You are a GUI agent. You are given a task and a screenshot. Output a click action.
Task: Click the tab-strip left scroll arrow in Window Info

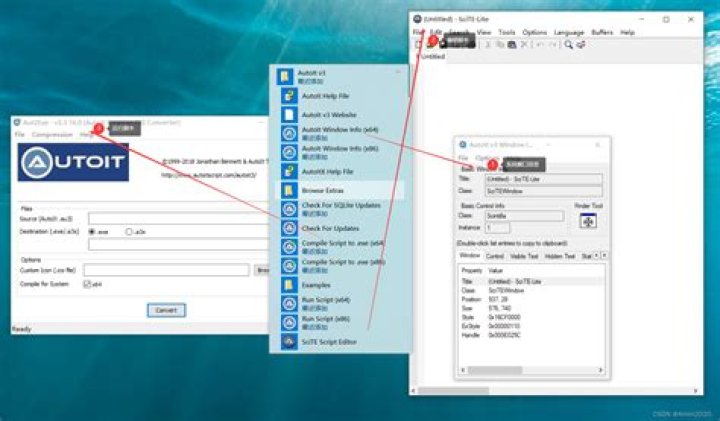596,255
